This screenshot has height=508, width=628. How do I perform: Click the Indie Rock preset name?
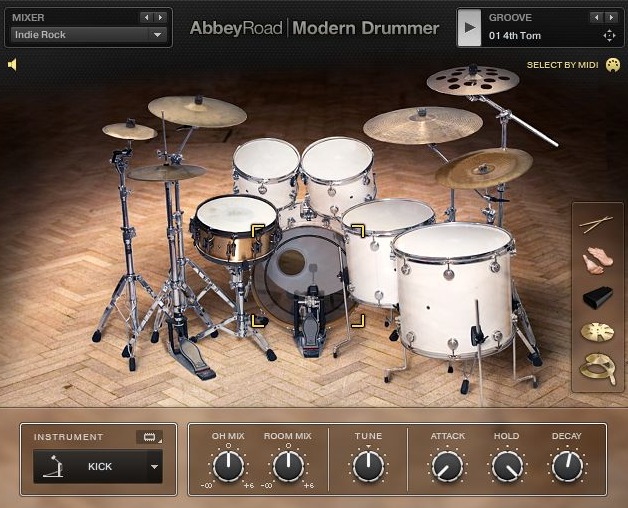(x=40, y=35)
